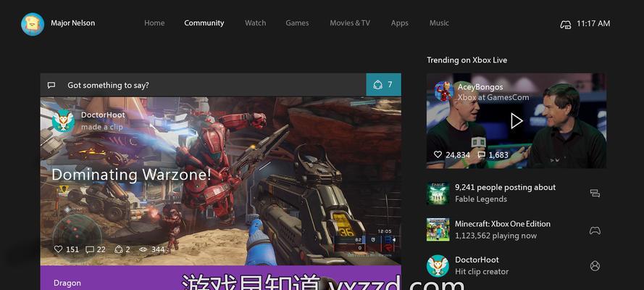The image size is (644, 290).
Task: Switch to the Community tab
Action: [x=204, y=23]
